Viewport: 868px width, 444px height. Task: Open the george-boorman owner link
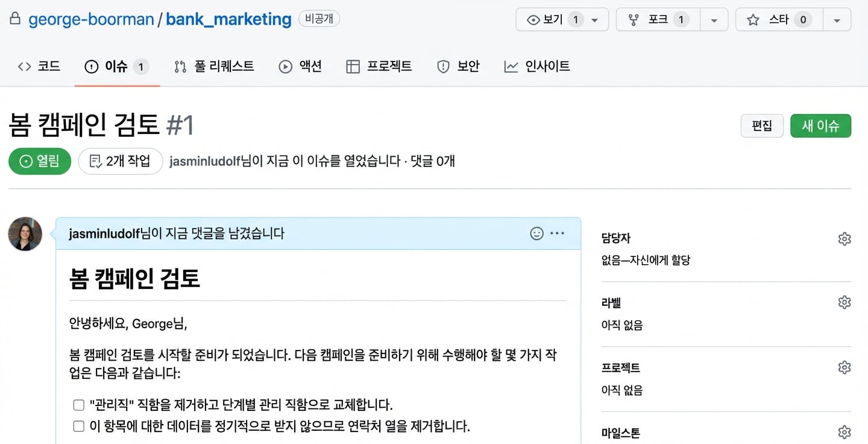pyautogui.click(x=91, y=19)
